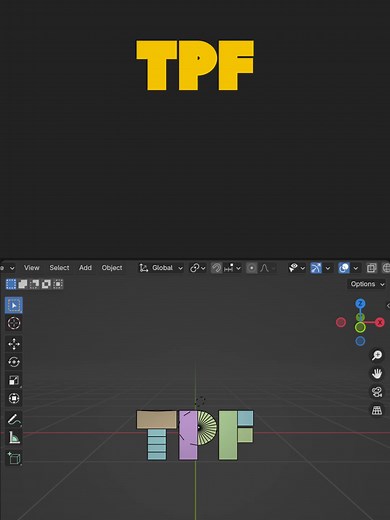Viewport: 390px width, 520px height.
Task: Select the Transform tool
Action: click(14, 398)
